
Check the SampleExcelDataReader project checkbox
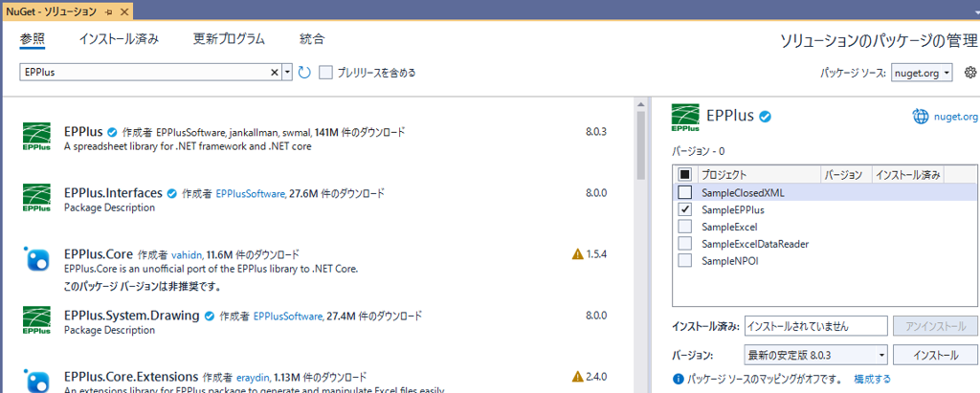(685, 243)
